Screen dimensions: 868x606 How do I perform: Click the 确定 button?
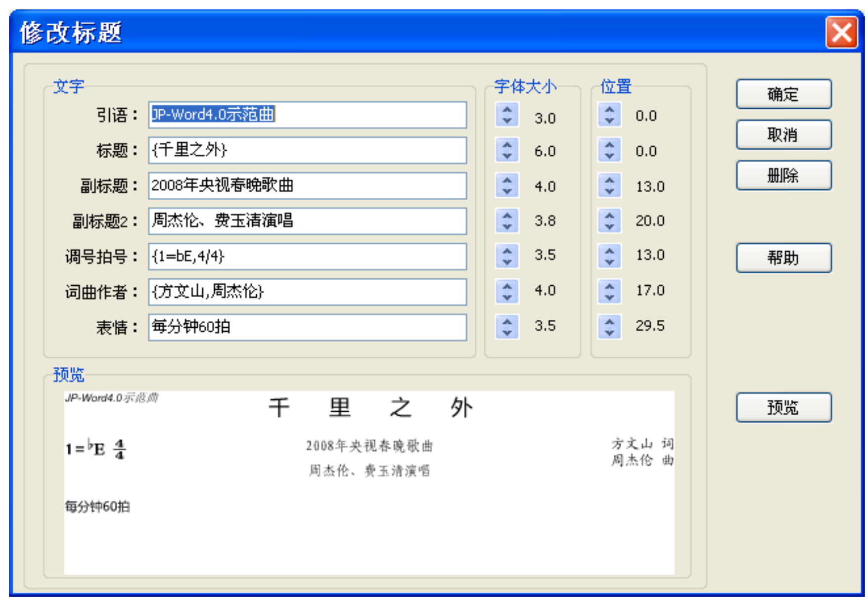[x=783, y=94]
